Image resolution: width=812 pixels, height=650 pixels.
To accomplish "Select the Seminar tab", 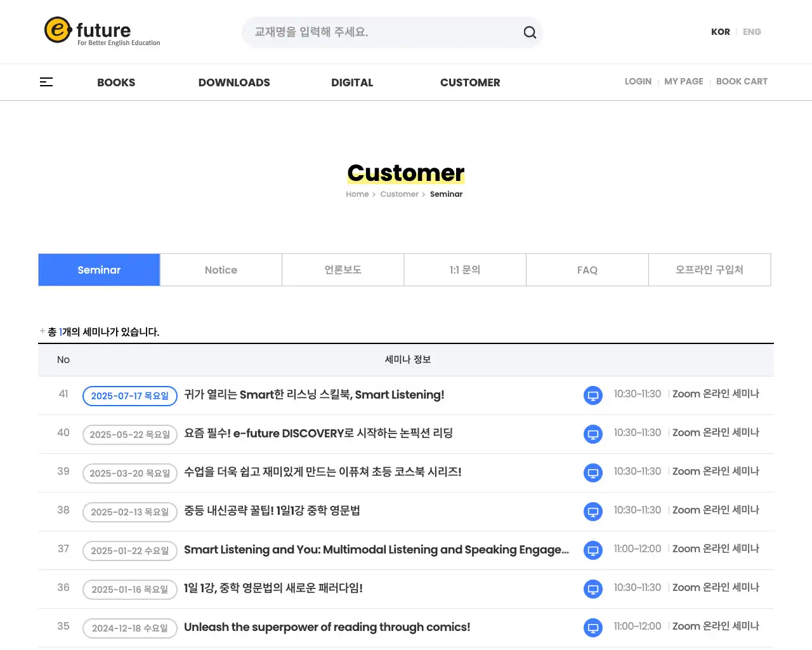I will pyautogui.click(x=99, y=270).
